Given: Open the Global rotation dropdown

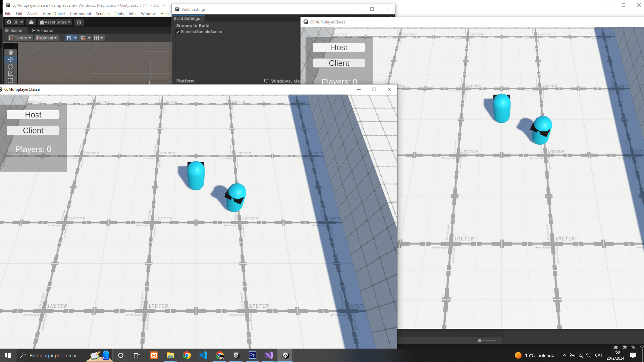Looking at the screenshot, I should [x=47, y=38].
